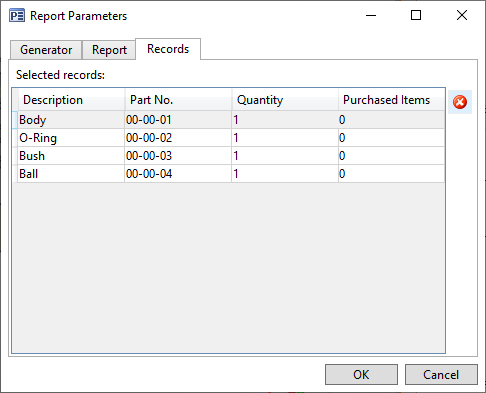Open the Report tab

109,50
